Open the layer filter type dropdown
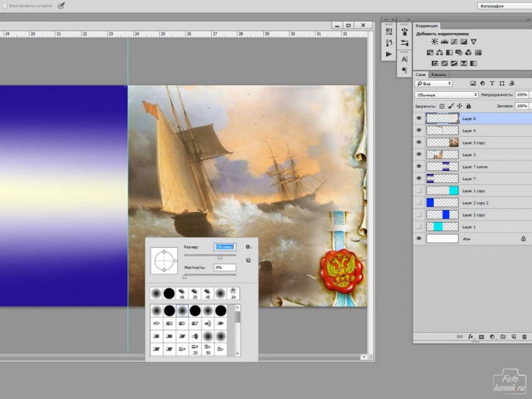 pos(433,84)
